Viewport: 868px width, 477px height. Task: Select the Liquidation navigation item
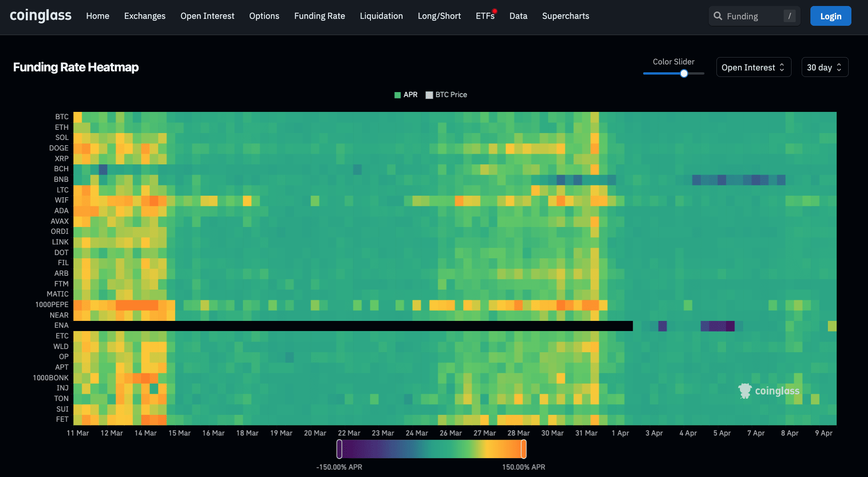381,16
